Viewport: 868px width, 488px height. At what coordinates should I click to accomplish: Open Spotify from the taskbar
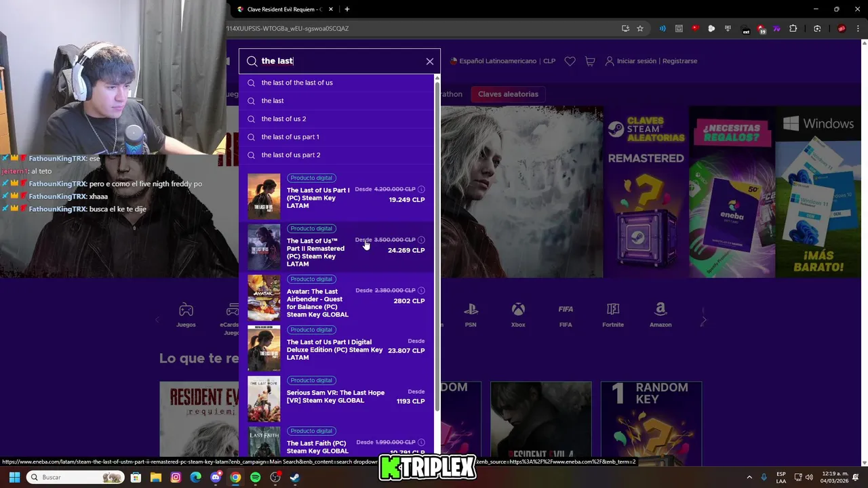255,477
